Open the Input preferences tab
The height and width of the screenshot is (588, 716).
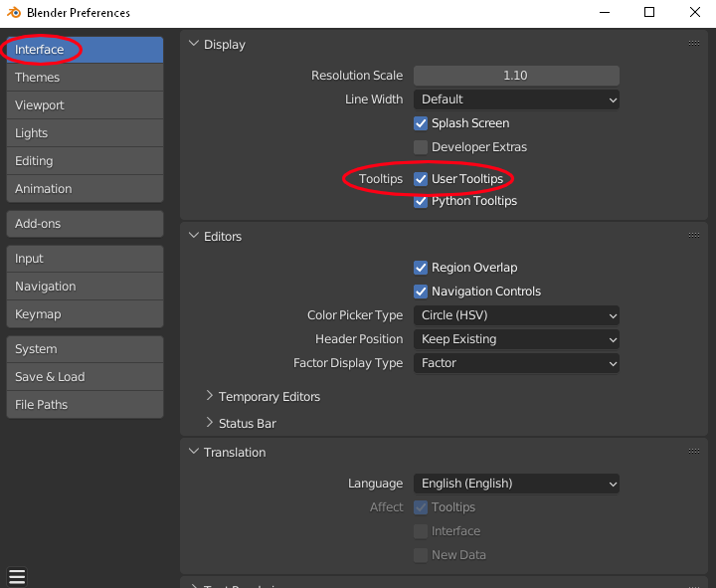click(85, 259)
